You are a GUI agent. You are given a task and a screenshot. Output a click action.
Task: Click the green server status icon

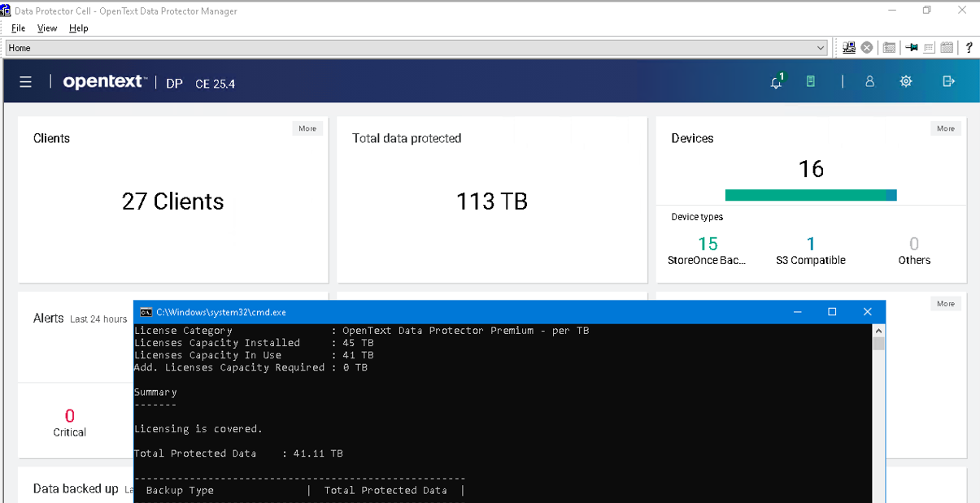click(x=811, y=81)
